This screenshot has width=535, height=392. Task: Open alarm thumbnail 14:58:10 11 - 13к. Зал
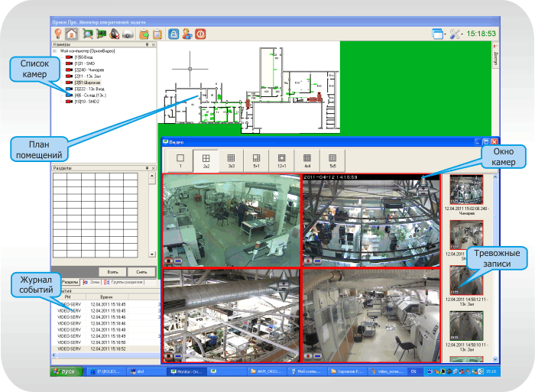point(466,326)
